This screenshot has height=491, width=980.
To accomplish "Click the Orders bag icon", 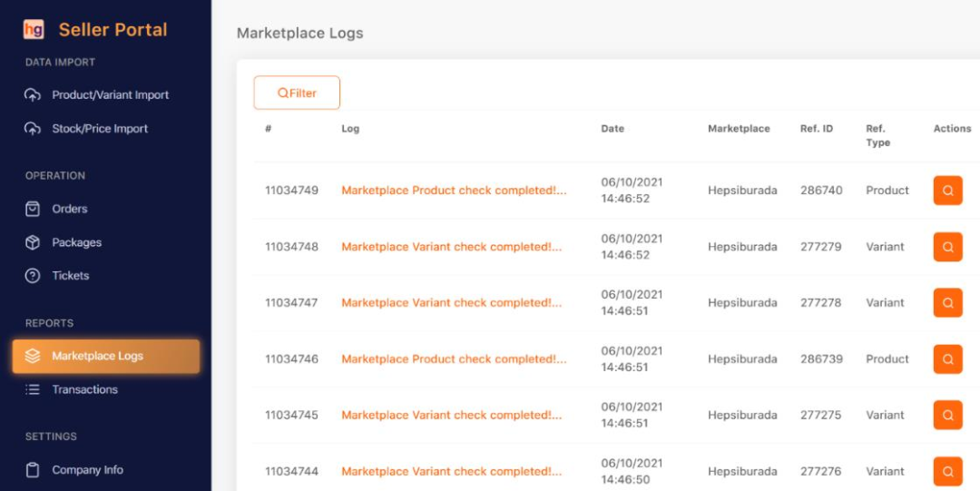I will coord(33,209).
